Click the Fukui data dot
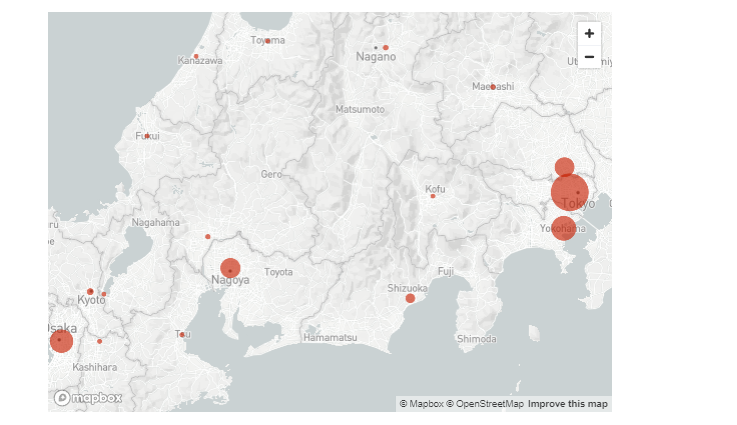737x425 pixels. point(147,136)
